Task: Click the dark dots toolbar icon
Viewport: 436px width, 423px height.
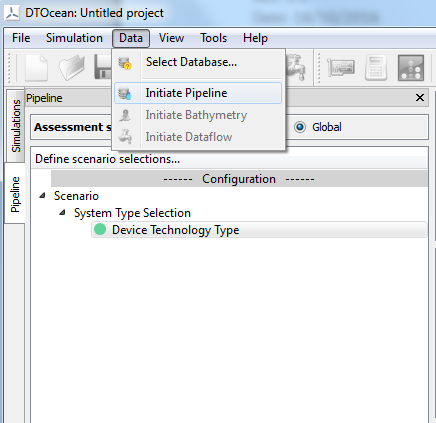Action: click(x=411, y=68)
